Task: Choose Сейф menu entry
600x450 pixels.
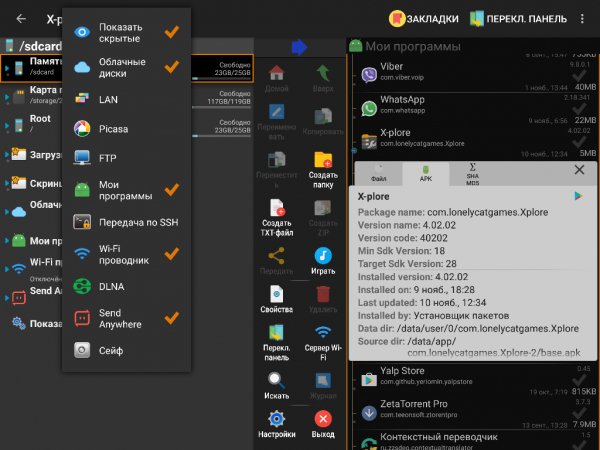Action: (x=126, y=351)
